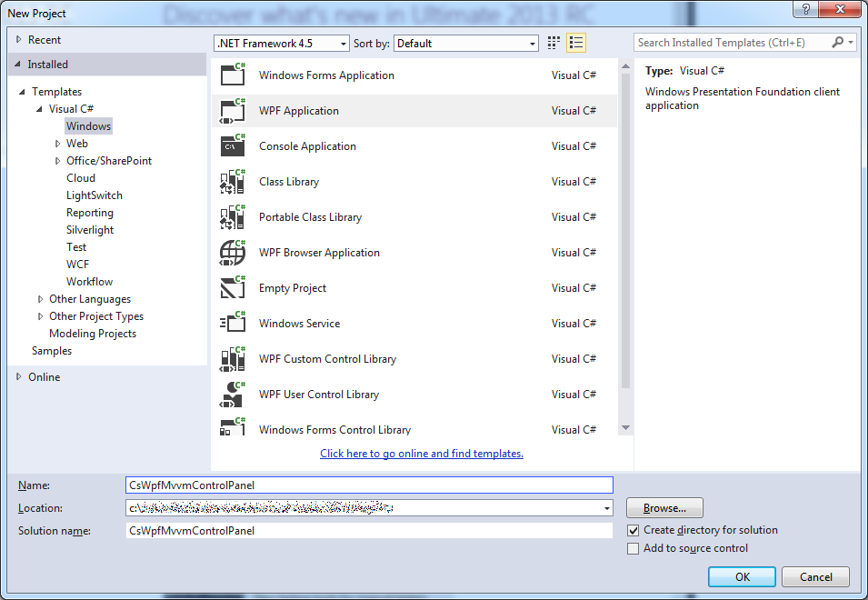Click the WPF Custom Control Library icon
Image resolution: width=868 pixels, height=600 pixels.
click(x=233, y=359)
